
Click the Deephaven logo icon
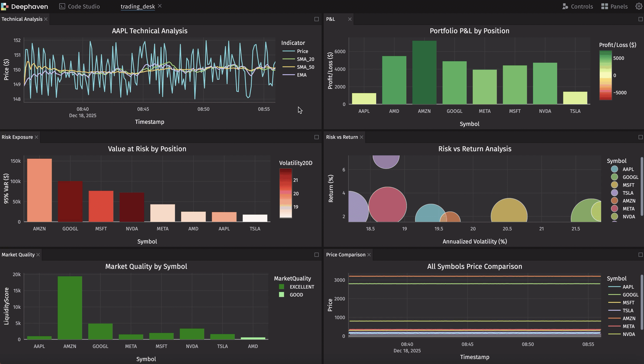tap(5, 6)
